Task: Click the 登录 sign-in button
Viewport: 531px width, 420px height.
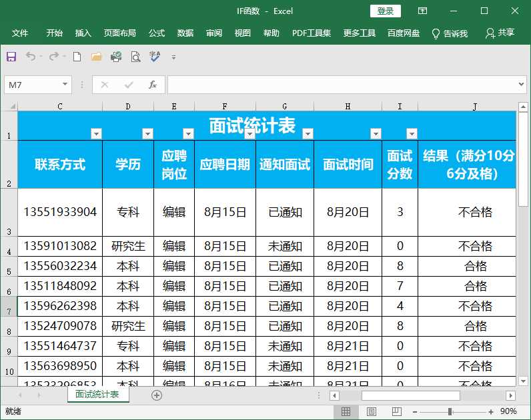Action: click(386, 11)
